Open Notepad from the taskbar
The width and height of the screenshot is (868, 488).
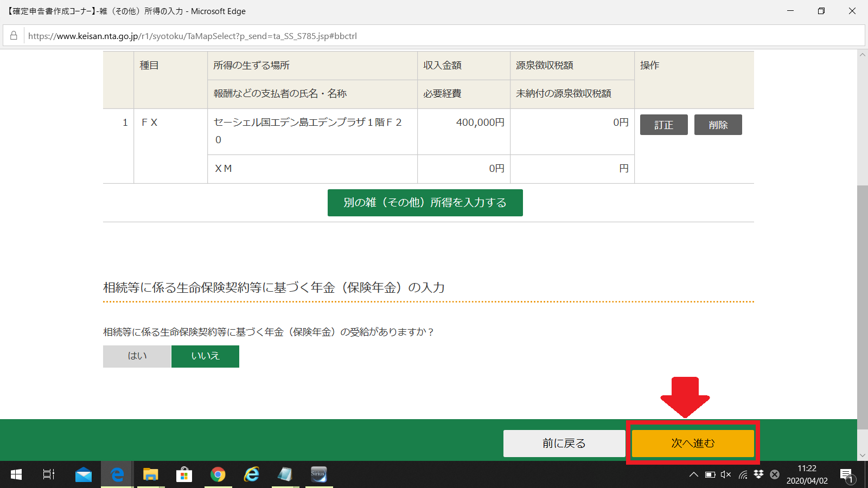pos(285,474)
